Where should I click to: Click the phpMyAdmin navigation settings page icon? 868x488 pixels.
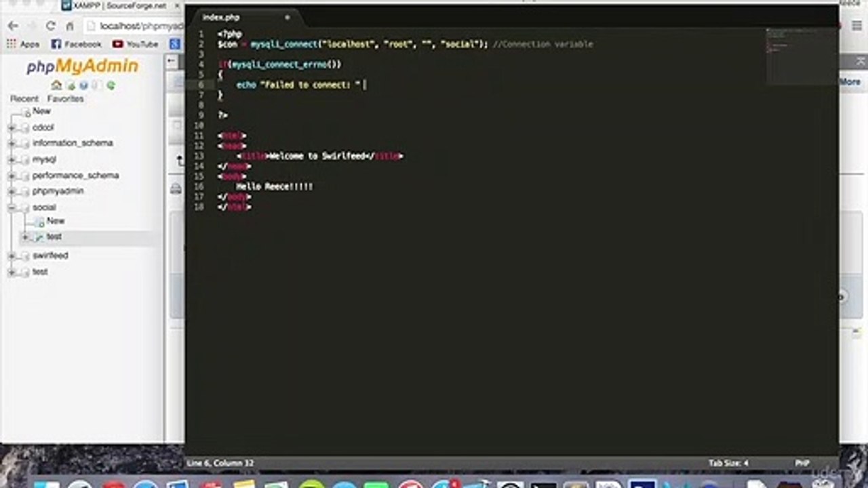coord(96,85)
